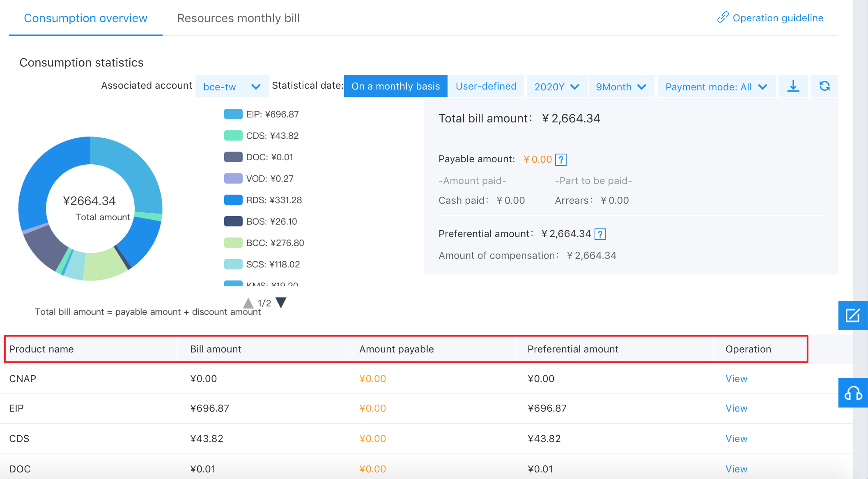Click the Product name column header
This screenshot has width=868, height=479.
coord(41,349)
